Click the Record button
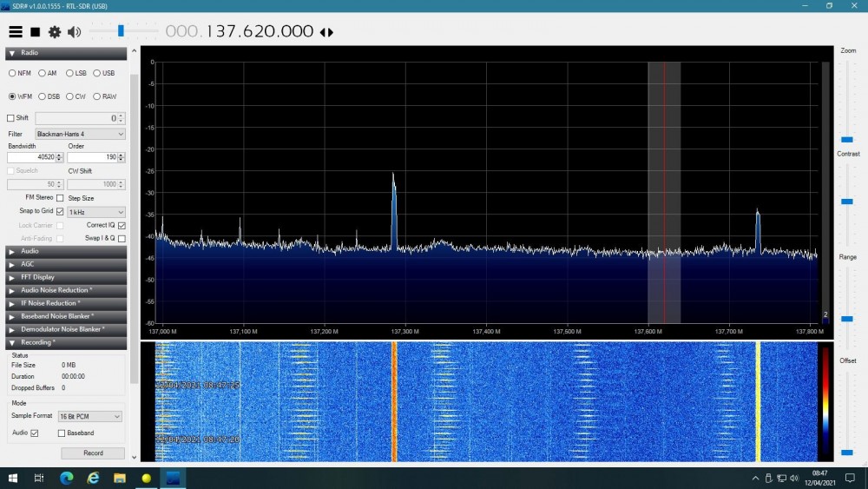The image size is (868, 489). coord(93,453)
